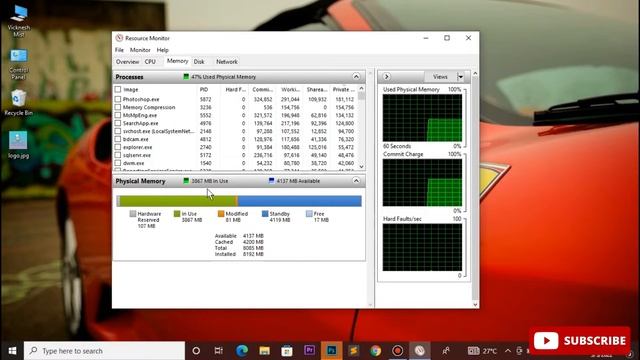
Task: Click the Views button
Action: tap(440, 77)
